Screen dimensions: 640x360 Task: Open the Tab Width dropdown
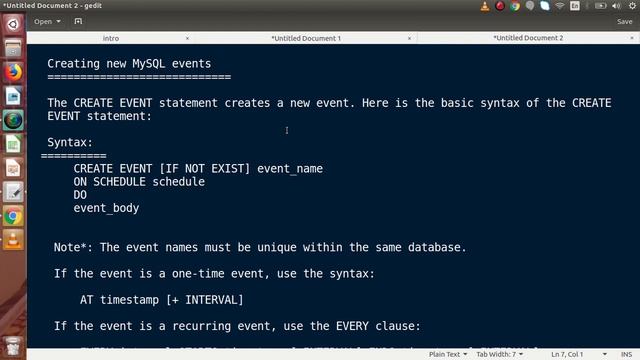click(x=500, y=354)
